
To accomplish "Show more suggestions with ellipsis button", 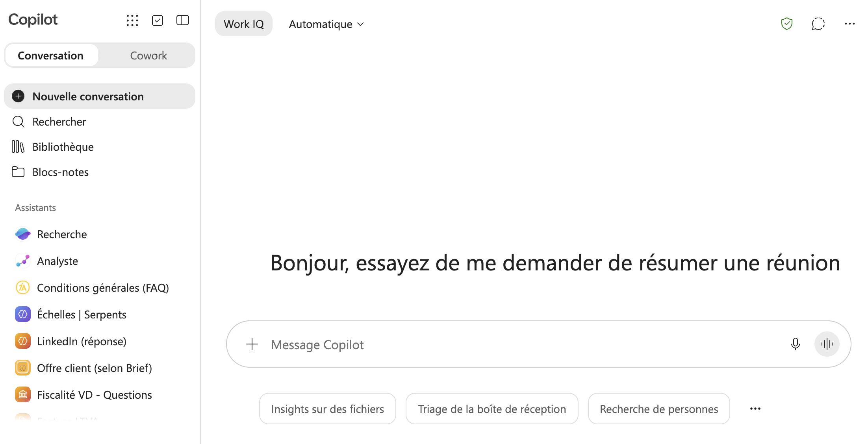I will pos(755,409).
